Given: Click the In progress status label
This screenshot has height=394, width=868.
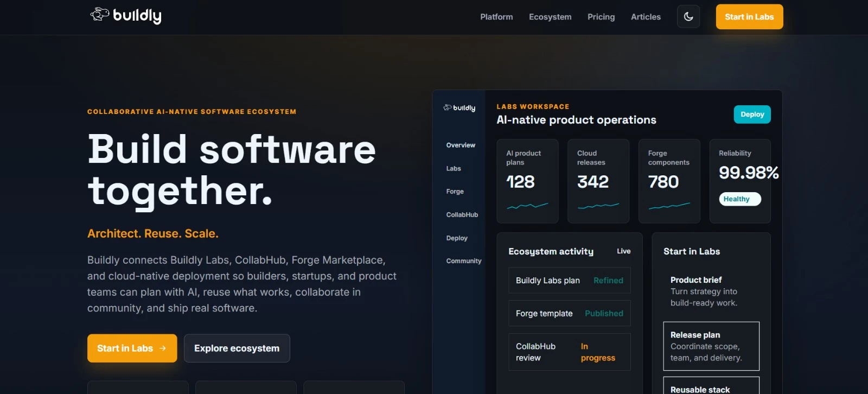Looking at the screenshot, I should pyautogui.click(x=598, y=352).
